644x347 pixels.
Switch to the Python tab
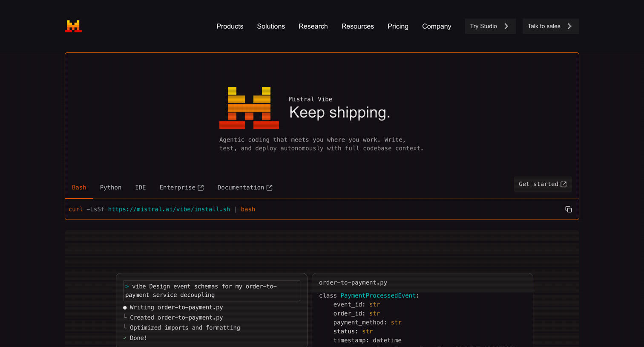point(111,188)
